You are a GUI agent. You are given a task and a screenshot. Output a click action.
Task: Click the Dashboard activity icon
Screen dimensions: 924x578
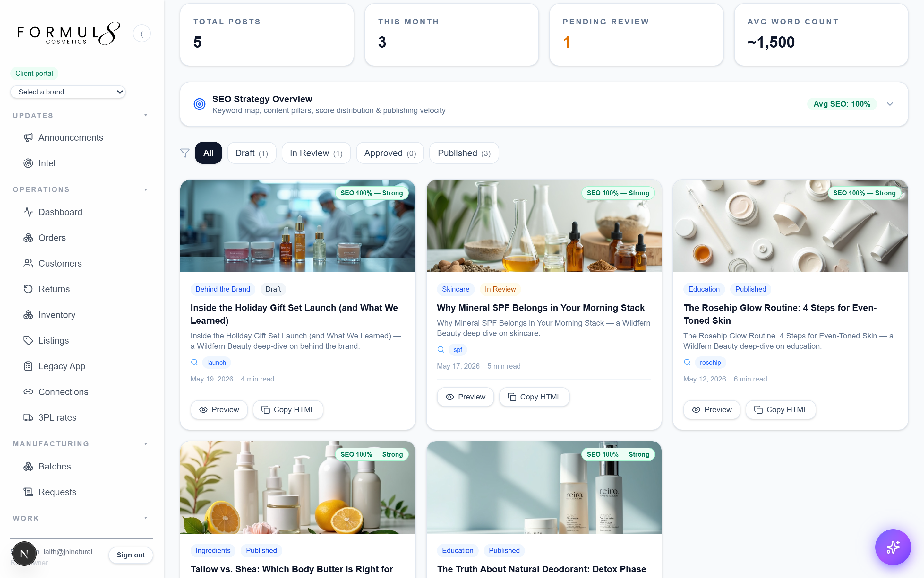28,212
